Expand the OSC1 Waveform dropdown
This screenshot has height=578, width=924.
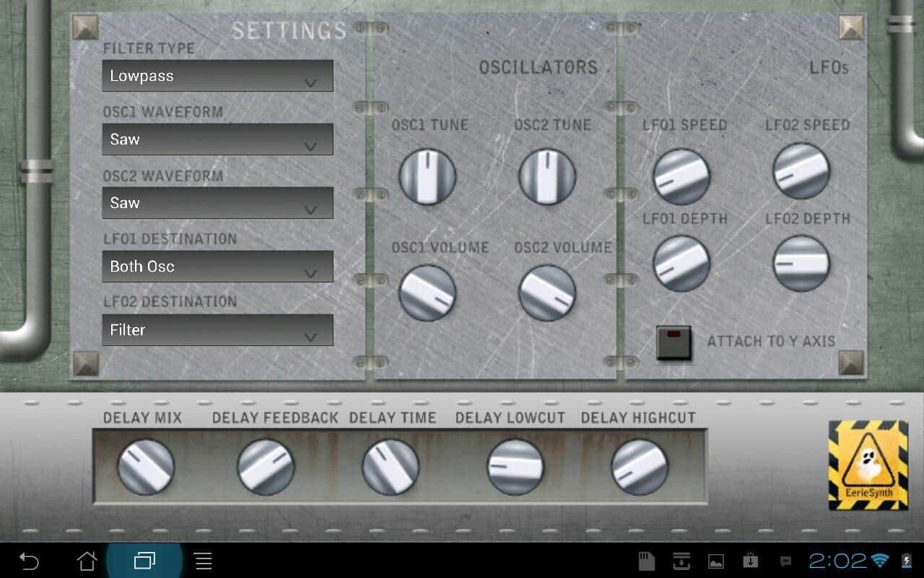(217, 139)
